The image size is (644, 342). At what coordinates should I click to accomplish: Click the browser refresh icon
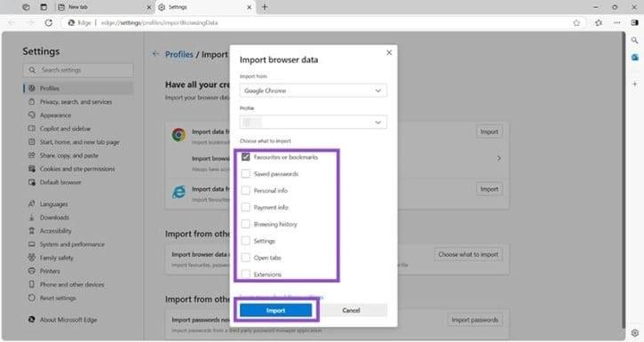click(x=49, y=23)
